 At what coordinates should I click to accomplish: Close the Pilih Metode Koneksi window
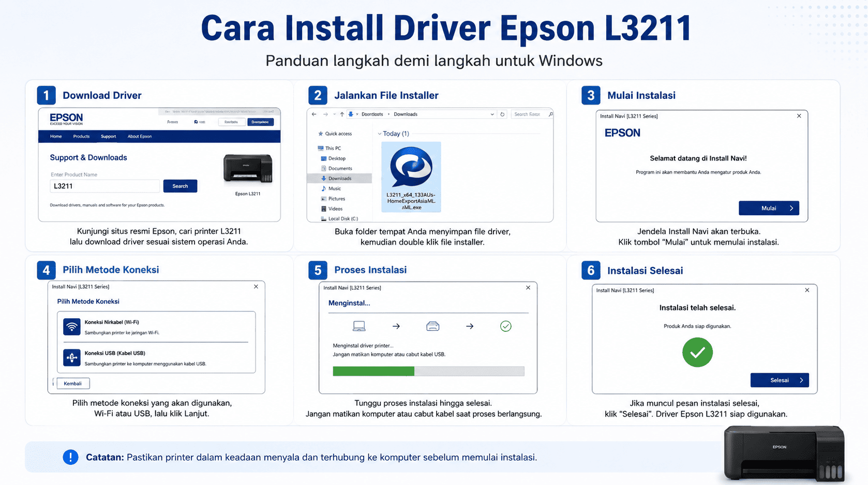coord(256,287)
